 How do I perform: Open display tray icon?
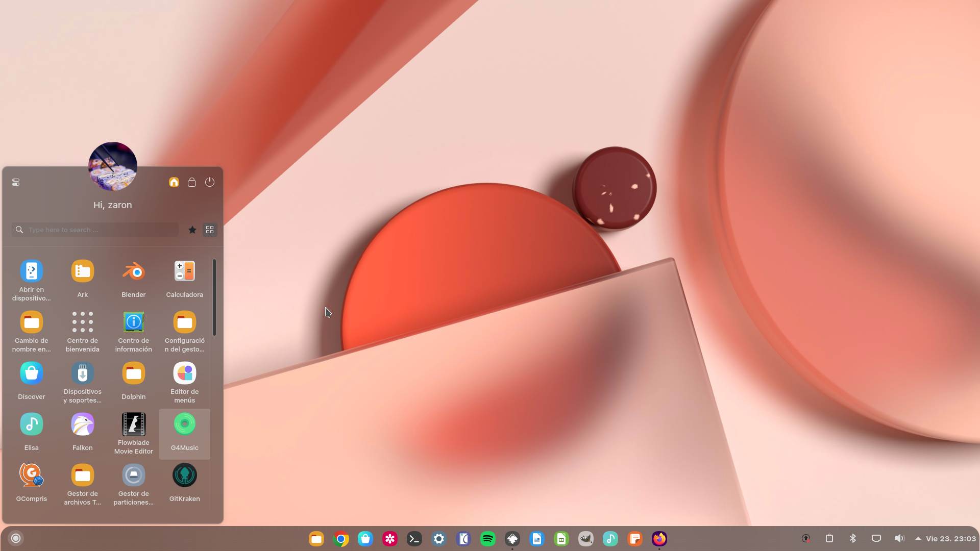876,538
